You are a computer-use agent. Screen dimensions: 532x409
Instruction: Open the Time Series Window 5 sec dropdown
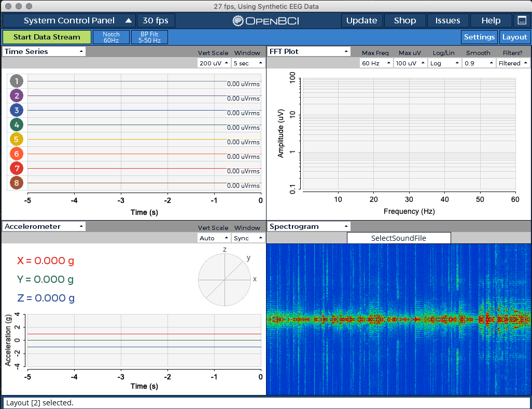pos(248,62)
